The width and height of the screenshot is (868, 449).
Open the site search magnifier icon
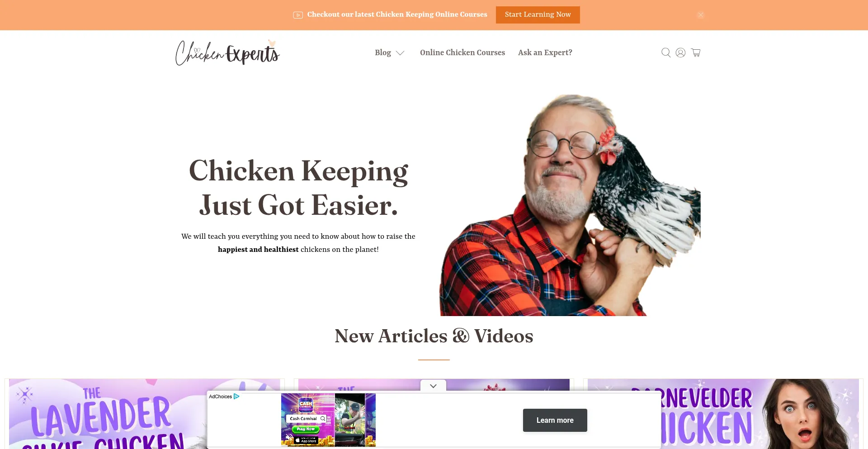(665, 52)
